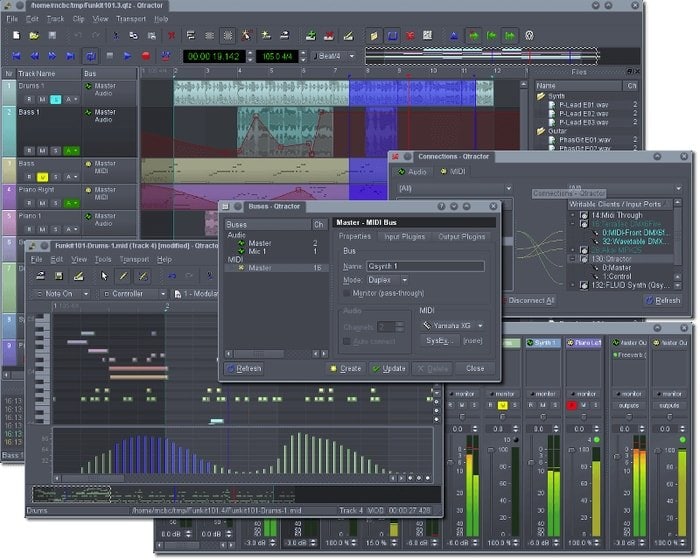Start playback with the Play icon
This screenshot has height=560, width=700.
point(127,56)
